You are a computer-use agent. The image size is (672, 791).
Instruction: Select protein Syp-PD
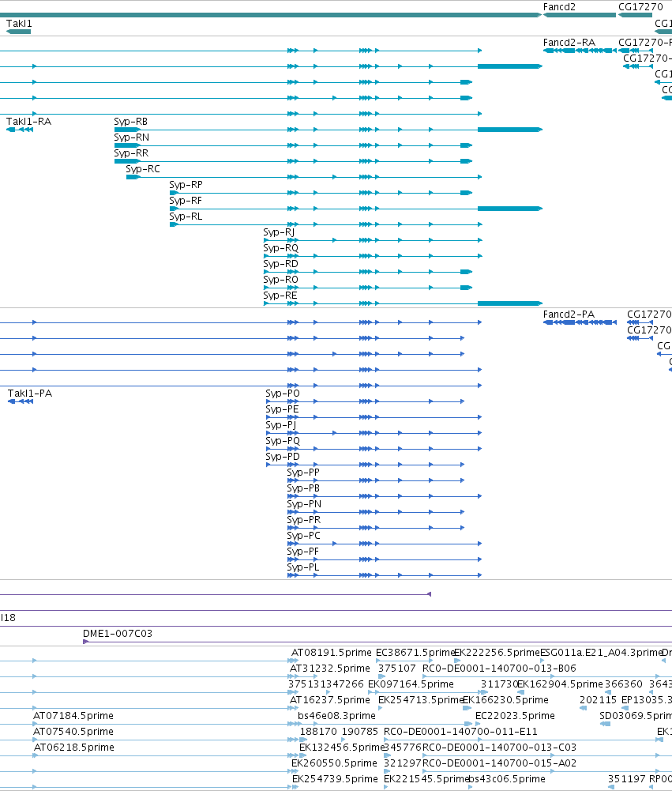tap(365, 465)
